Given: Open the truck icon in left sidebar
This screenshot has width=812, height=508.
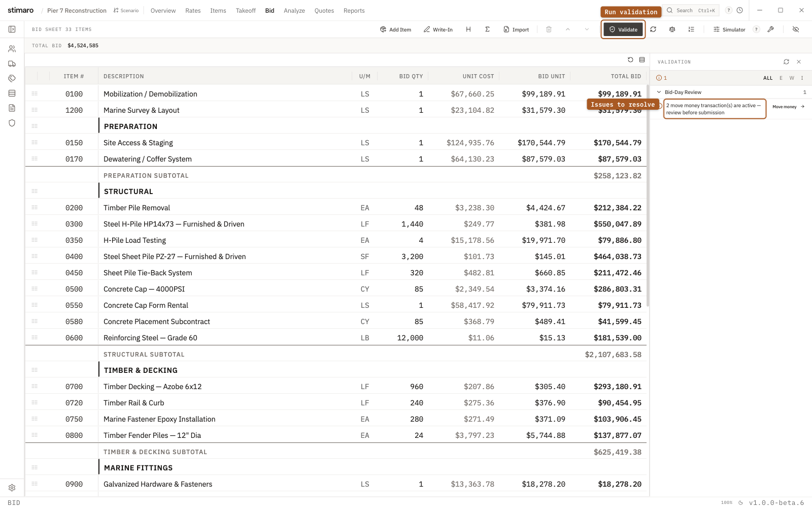Looking at the screenshot, I should (12, 63).
